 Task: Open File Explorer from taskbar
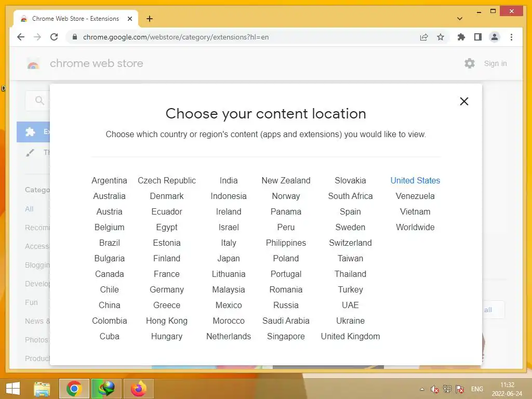(x=42, y=389)
